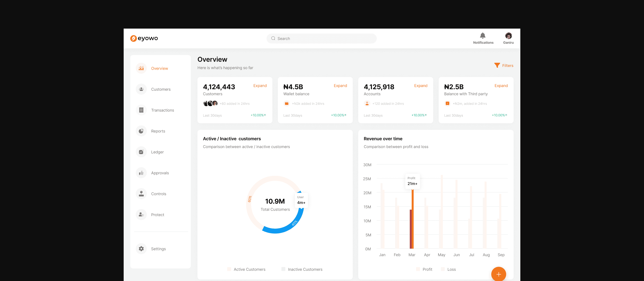The width and height of the screenshot is (644, 281).
Task: Open the Customers sidebar icon
Action: 141,89
